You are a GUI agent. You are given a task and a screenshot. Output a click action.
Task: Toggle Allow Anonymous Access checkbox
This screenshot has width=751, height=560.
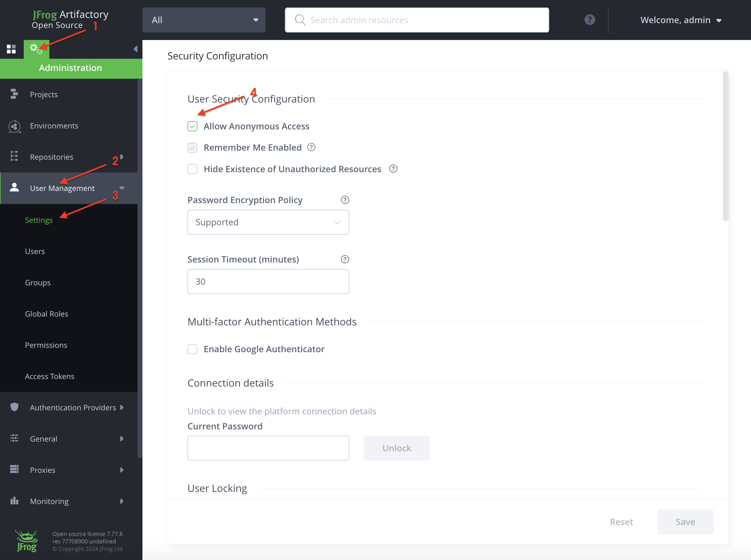coord(192,126)
